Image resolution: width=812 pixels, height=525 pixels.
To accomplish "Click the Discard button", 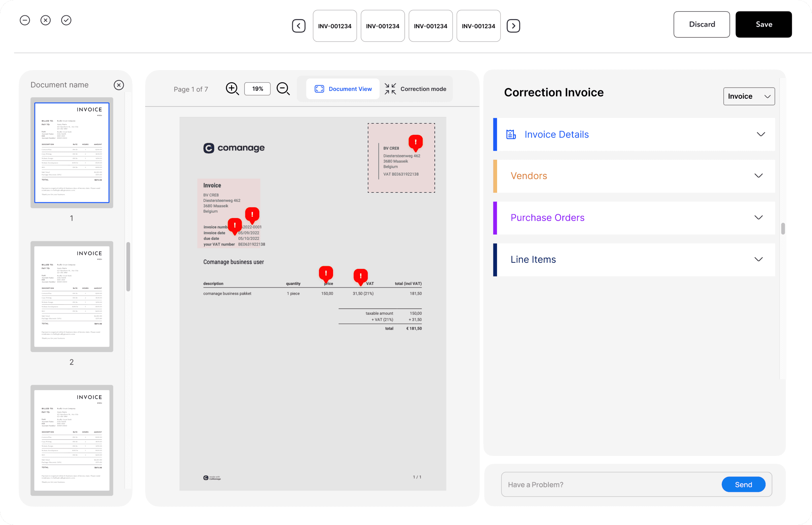I will [x=701, y=25].
